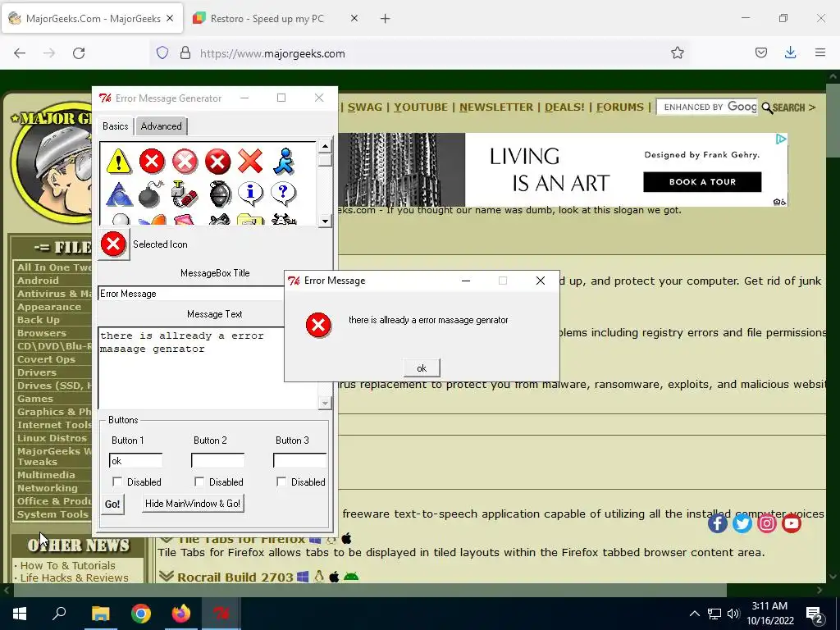Choose the hand grenade icon
Screen dimensions: 840x630
220,194
